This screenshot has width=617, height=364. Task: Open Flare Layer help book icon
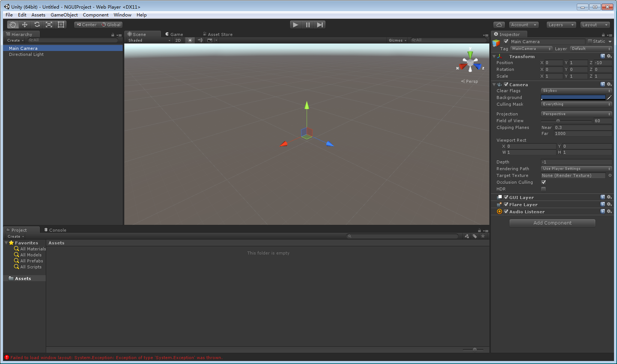pyautogui.click(x=603, y=204)
